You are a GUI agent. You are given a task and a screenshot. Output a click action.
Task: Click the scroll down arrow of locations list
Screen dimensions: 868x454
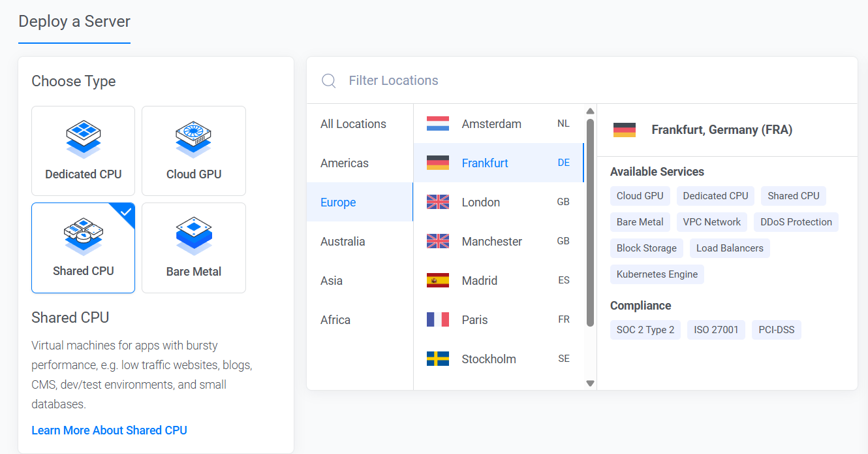click(x=590, y=383)
